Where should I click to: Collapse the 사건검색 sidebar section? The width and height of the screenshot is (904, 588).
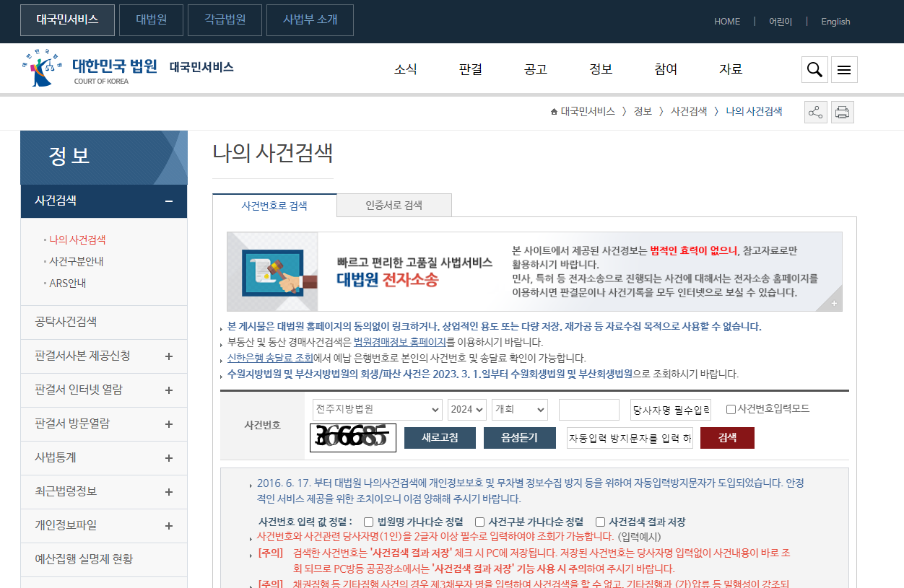point(169,201)
